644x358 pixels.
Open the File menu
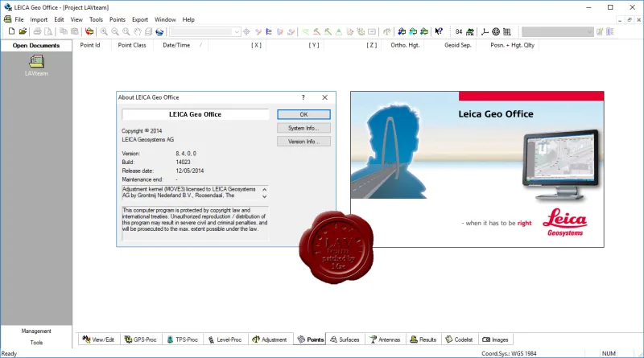[19, 19]
